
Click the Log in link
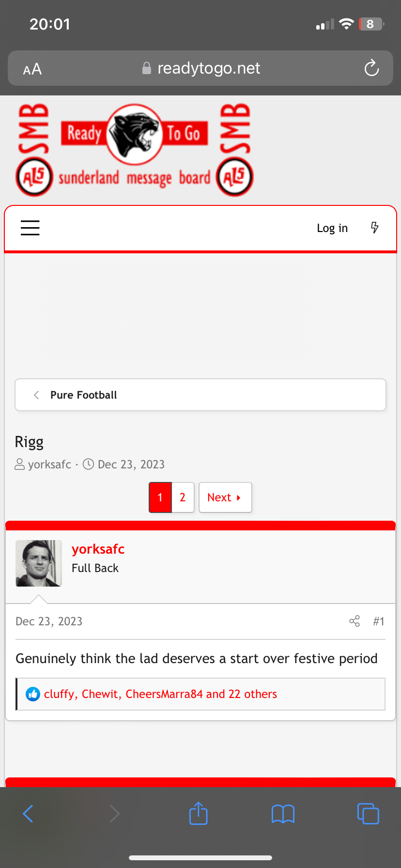click(x=332, y=228)
